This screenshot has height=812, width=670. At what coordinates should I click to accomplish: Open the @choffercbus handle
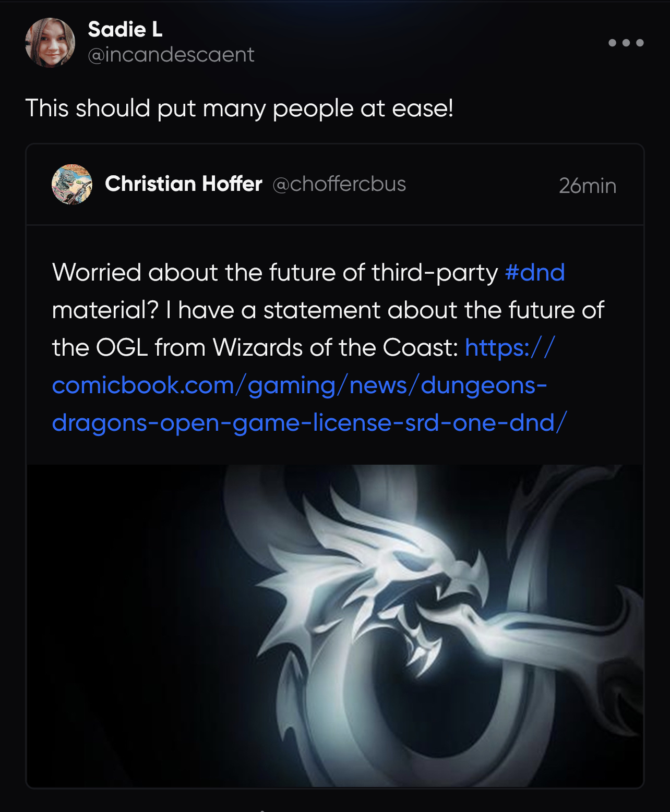[x=339, y=184]
